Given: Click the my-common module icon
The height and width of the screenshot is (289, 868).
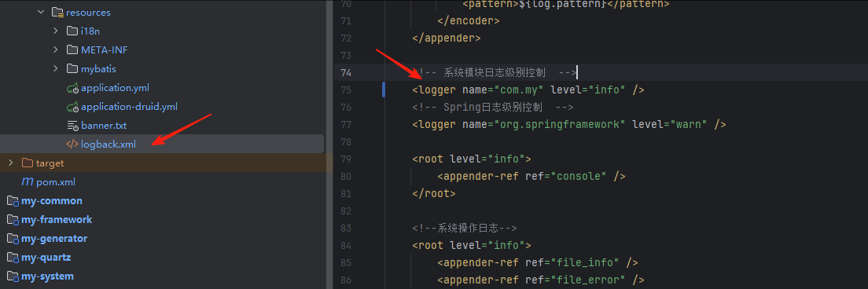Looking at the screenshot, I should click(13, 200).
